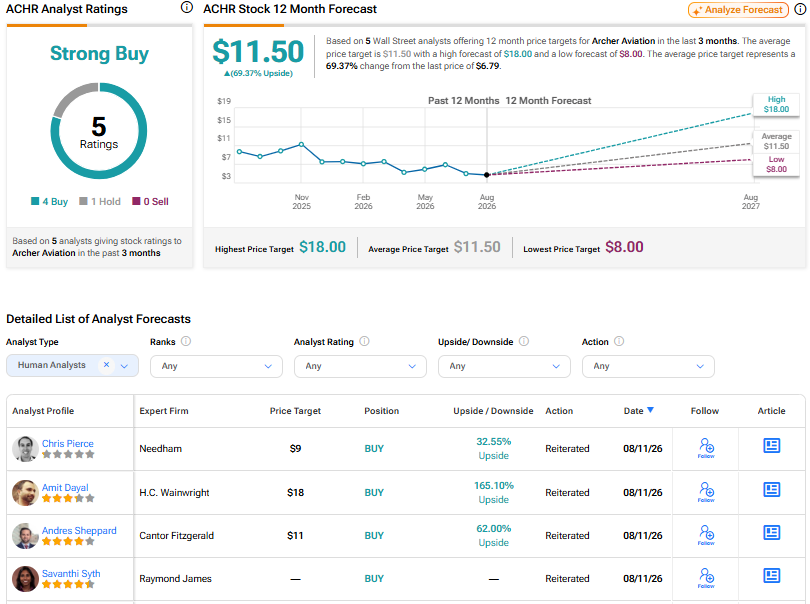810x604 pixels.
Task: Remove Human Analysts filter selection
Action: [x=106, y=365]
